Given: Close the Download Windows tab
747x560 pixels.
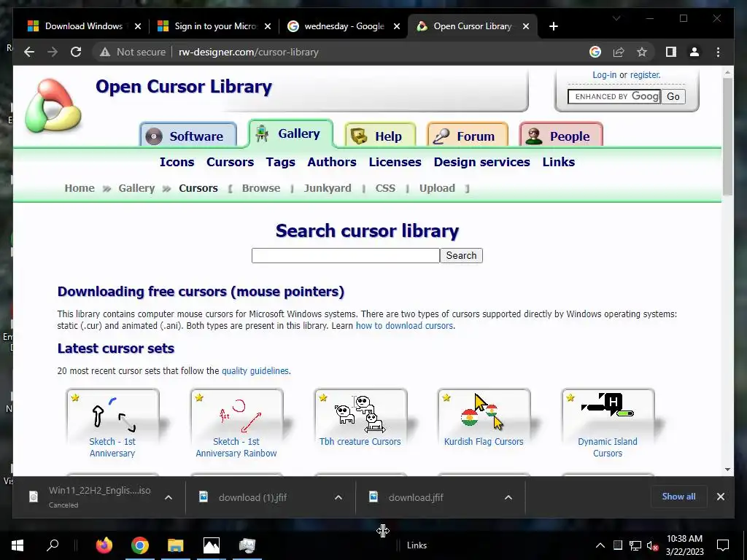Looking at the screenshot, I should point(138,26).
